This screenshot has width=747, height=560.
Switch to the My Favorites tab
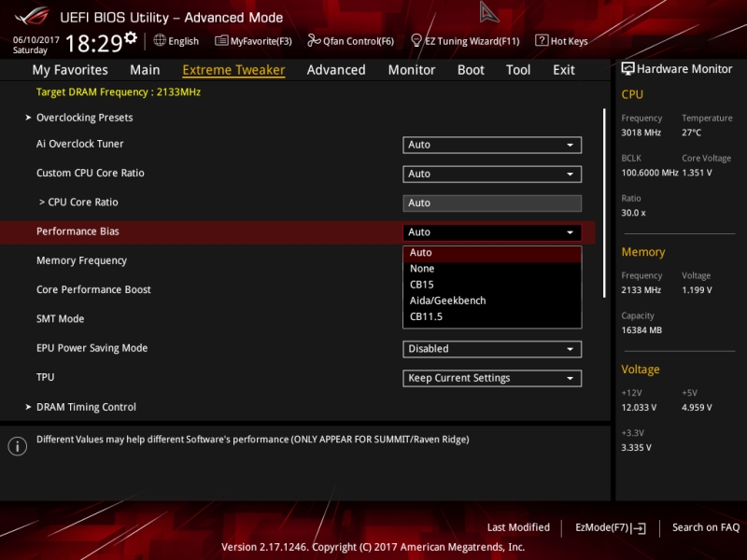click(x=70, y=70)
